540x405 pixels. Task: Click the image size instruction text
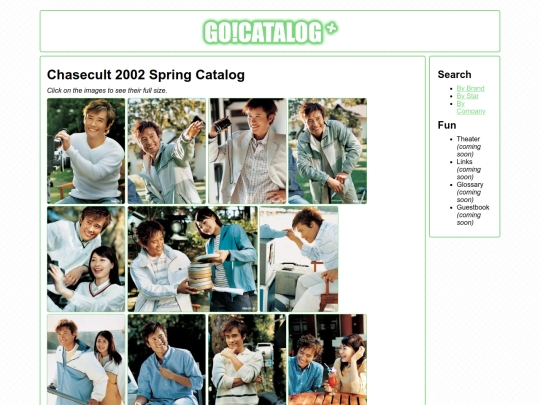[107, 91]
